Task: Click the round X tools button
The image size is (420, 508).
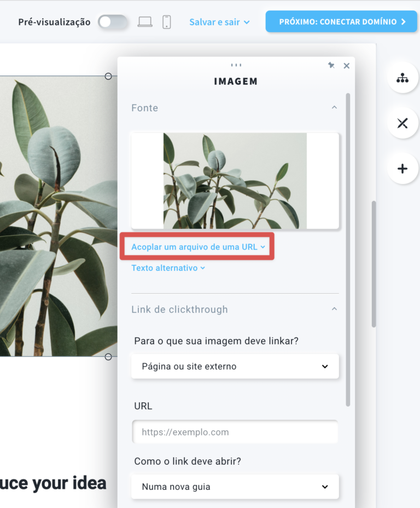Action: click(x=402, y=123)
